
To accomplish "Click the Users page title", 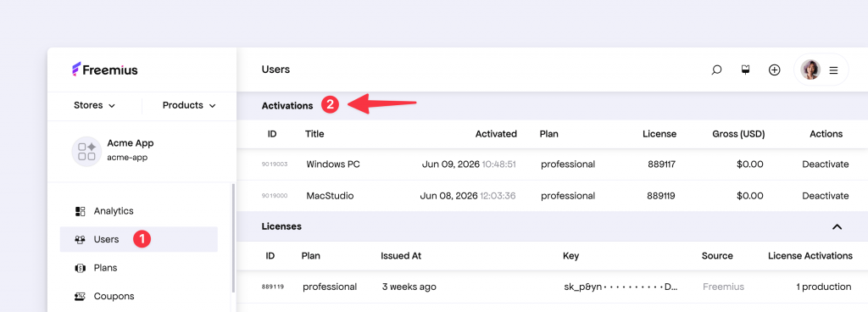I will [275, 70].
